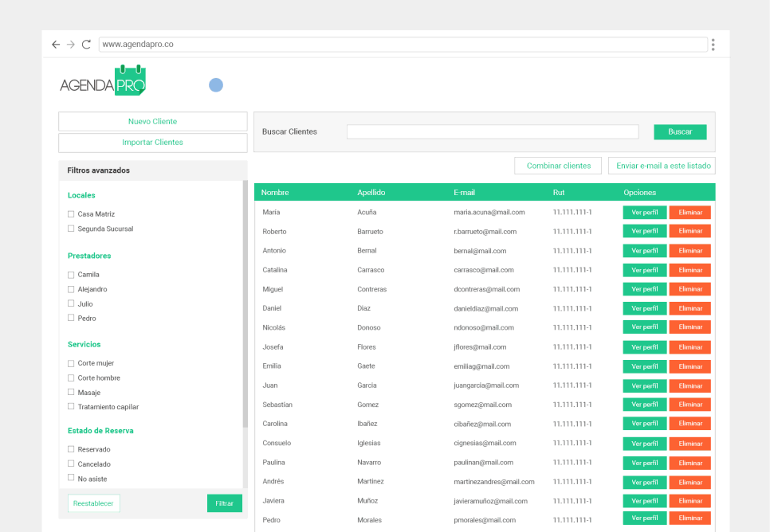
Task: Delete client María Acuña
Action: click(x=690, y=213)
